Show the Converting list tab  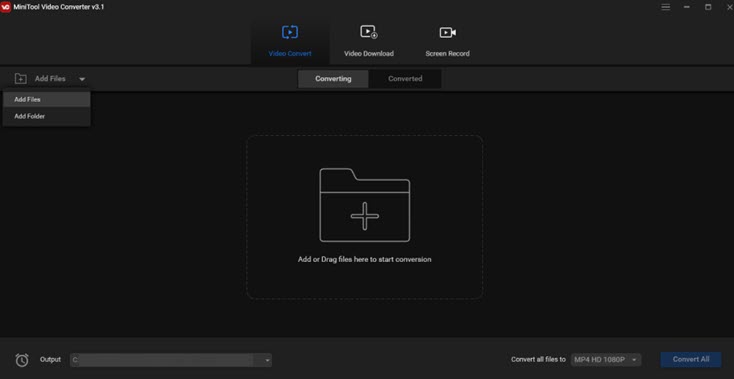click(333, 79)
